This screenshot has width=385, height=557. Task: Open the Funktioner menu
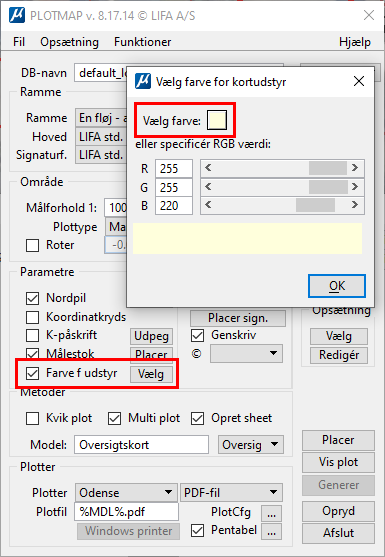[142, 42]
